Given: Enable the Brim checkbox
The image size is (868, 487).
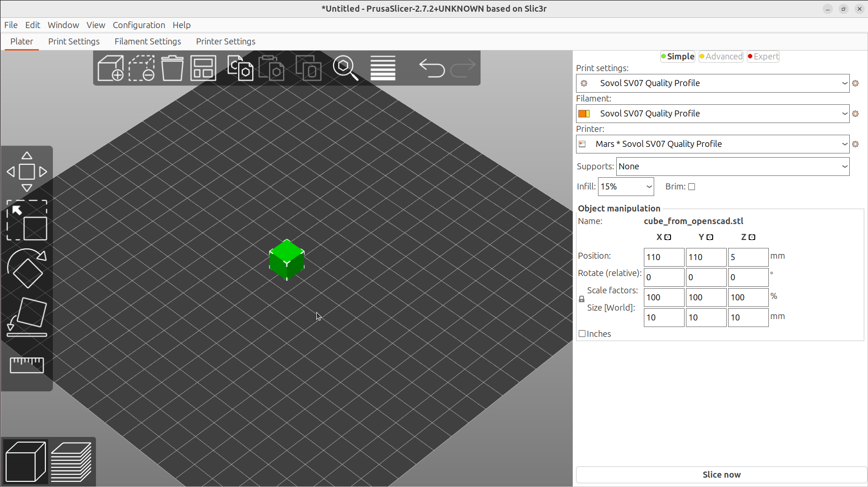Looking at the screenshot, I should pos(692,187).
